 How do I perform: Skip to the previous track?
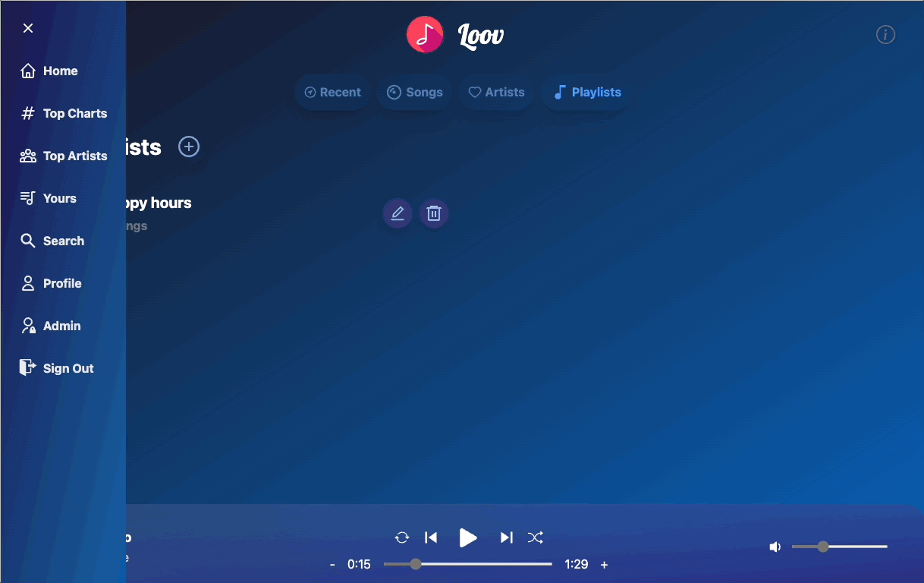pyautogui.click(x=431, y=537)
